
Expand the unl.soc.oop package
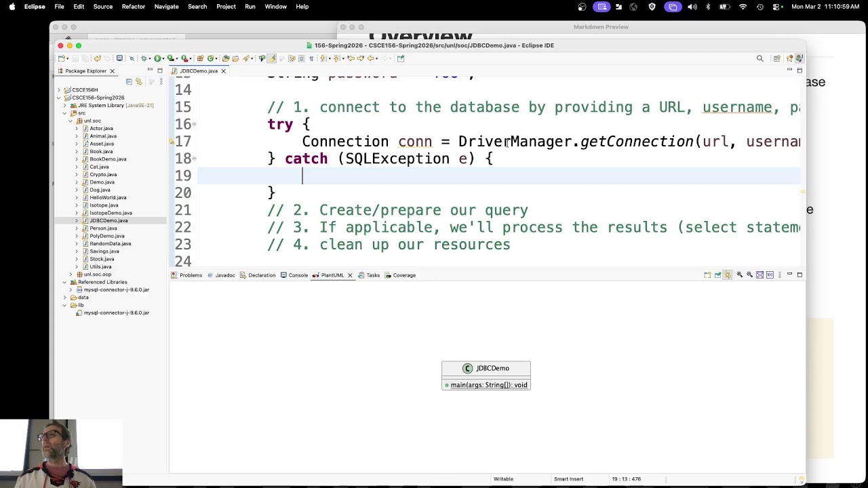tap(71, 274)
